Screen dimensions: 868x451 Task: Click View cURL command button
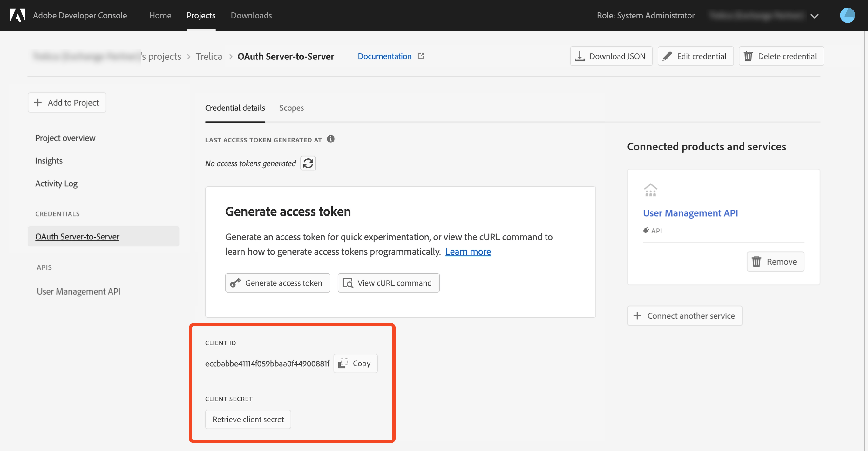click(389, 283)
